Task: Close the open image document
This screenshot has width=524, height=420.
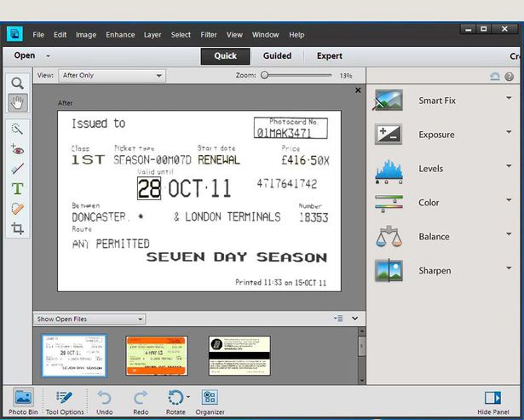Action: 358,90
